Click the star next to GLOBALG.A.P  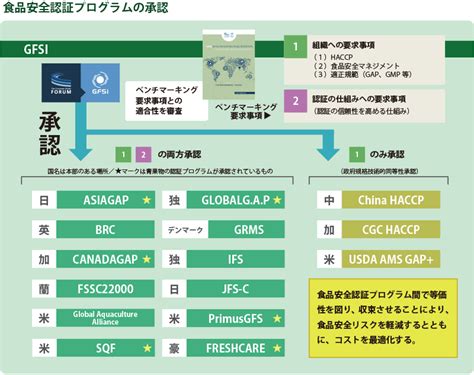(277, 200)
